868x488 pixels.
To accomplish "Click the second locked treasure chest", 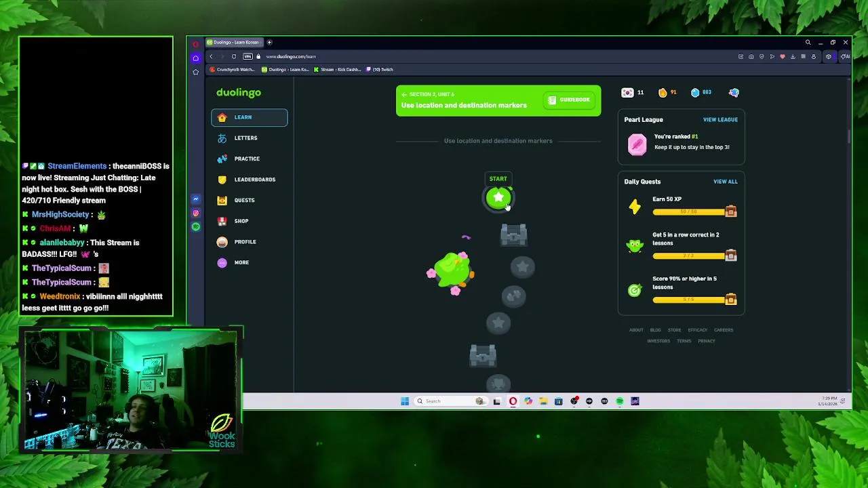I will pyautogui.click(x=483, y=354).
